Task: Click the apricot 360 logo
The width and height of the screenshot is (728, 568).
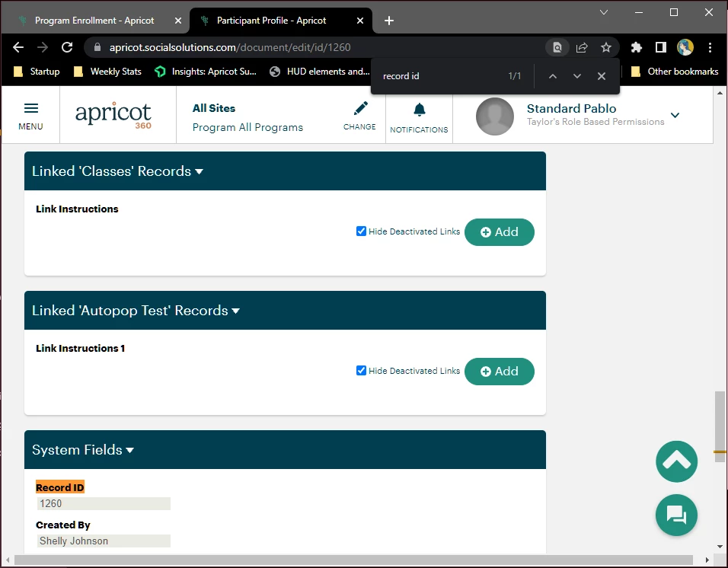Action: click(x=113, y=115)
